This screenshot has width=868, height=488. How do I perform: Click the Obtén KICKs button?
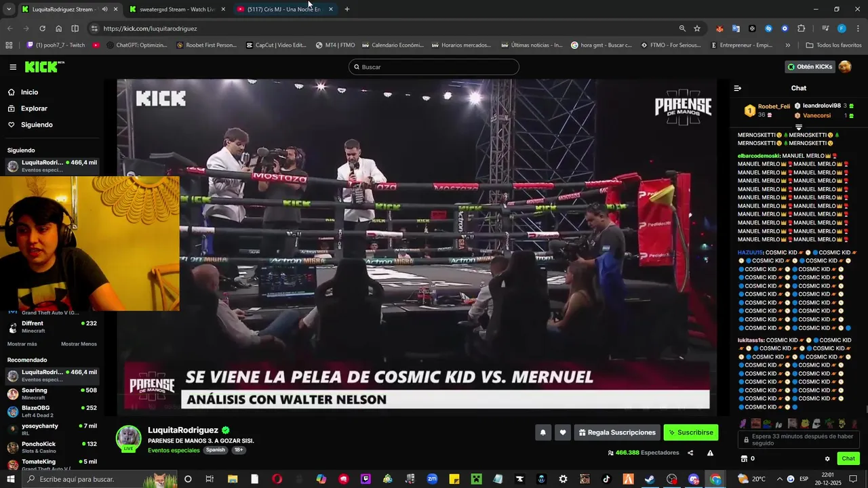[810, 66]
